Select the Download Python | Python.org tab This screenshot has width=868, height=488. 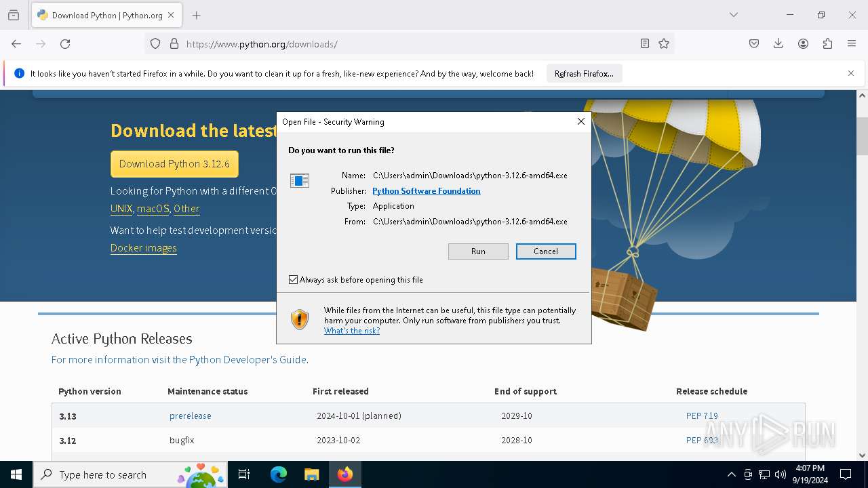pyautogui.click(x=106, y=15)
